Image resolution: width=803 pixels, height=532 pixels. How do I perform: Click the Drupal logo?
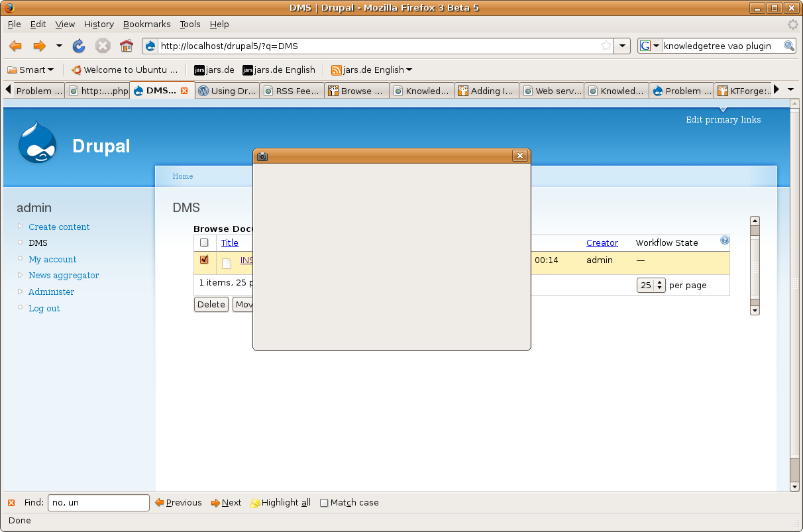click(37, 142)
